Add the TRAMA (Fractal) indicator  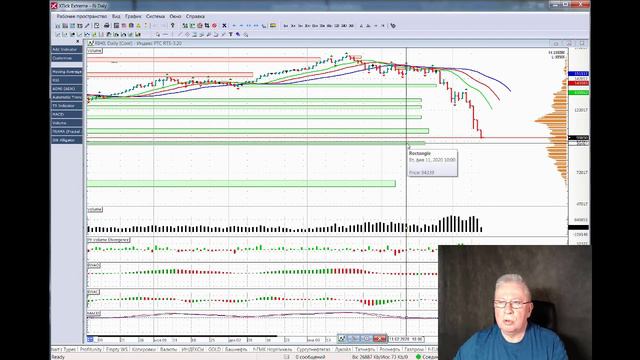(67, 131)
